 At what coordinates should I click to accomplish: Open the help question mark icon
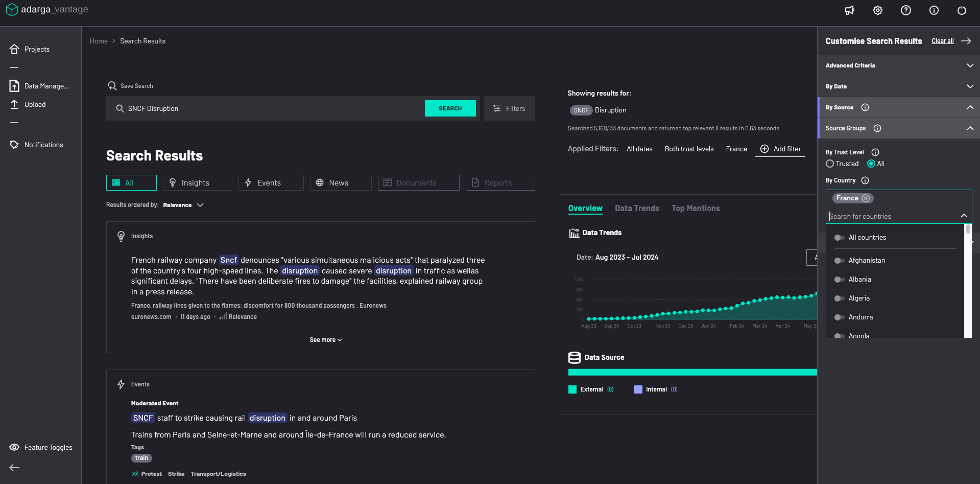click(x=906, y=10)
